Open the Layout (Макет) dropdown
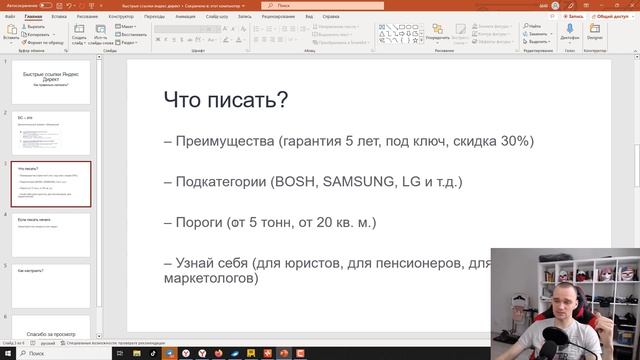This screenshot has height=360, width=640. [126, 27]
